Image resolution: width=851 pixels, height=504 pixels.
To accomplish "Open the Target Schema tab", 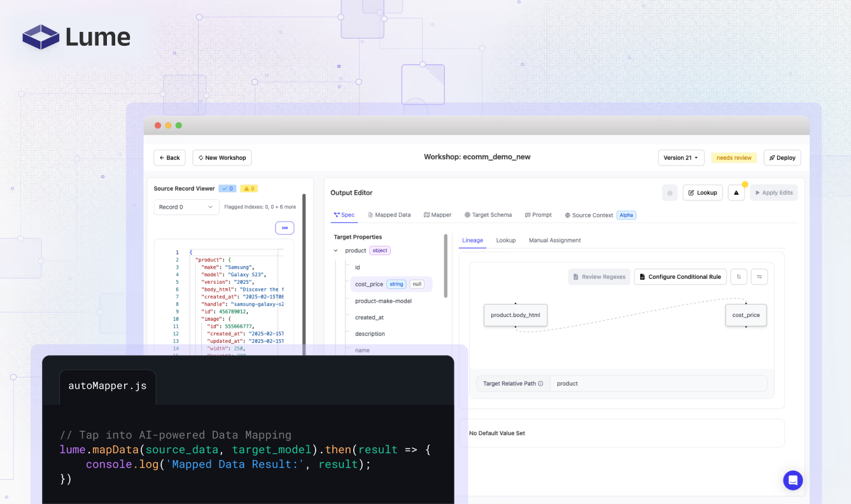I will [x=488, y=215].
